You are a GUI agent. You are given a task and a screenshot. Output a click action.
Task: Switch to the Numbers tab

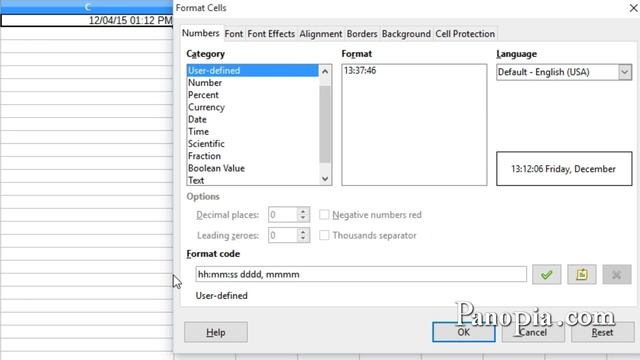click(x=200, y=33)
